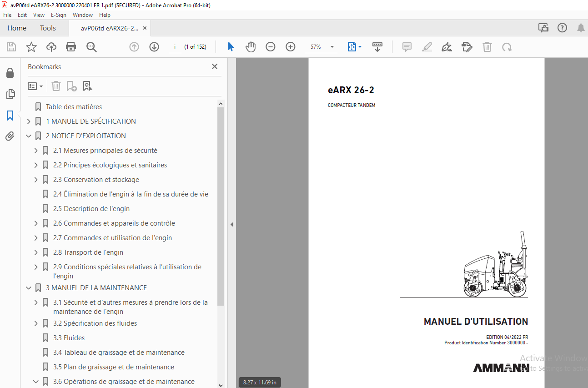The height and width of the screenshot is (388, 588).
Task: Open the zoom percentage dropdown
Action: (x=332, y=47)
